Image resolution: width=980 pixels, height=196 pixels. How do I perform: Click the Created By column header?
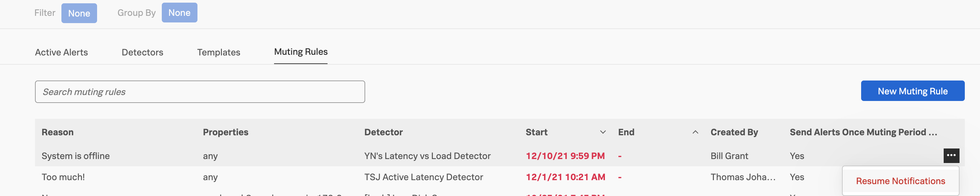click(734, 132)
